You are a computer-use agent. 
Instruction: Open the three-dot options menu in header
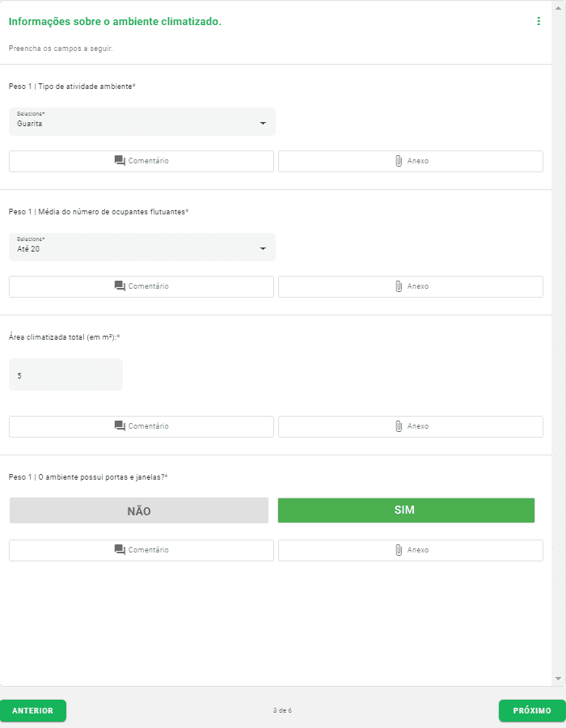539,21
